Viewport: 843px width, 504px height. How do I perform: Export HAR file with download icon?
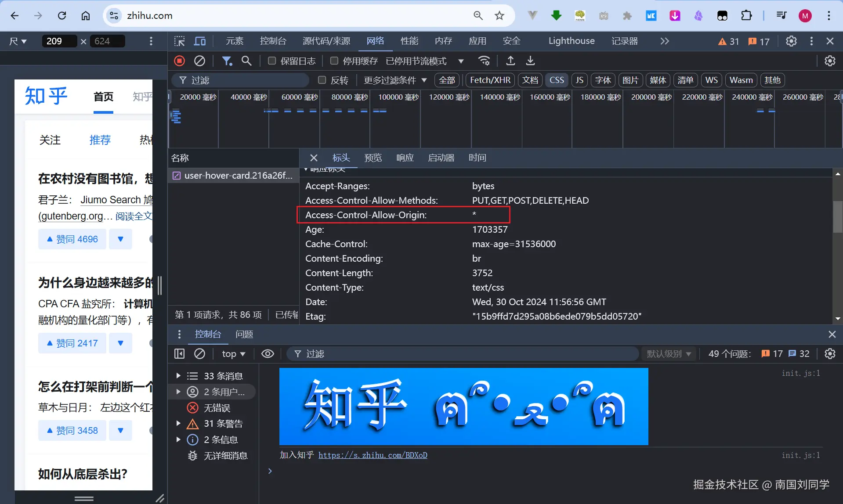coord(530,61)
